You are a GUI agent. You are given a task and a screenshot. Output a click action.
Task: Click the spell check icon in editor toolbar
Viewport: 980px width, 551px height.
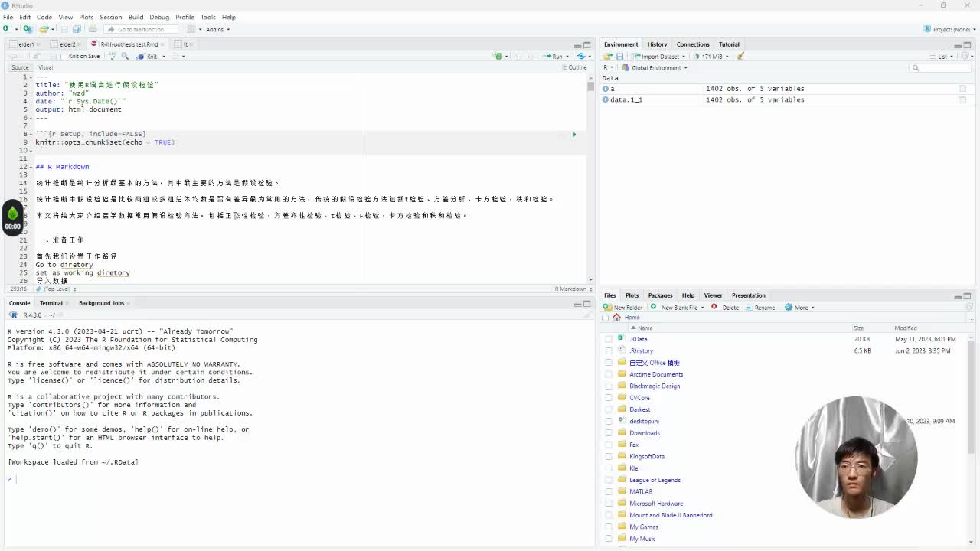(113, 56)
